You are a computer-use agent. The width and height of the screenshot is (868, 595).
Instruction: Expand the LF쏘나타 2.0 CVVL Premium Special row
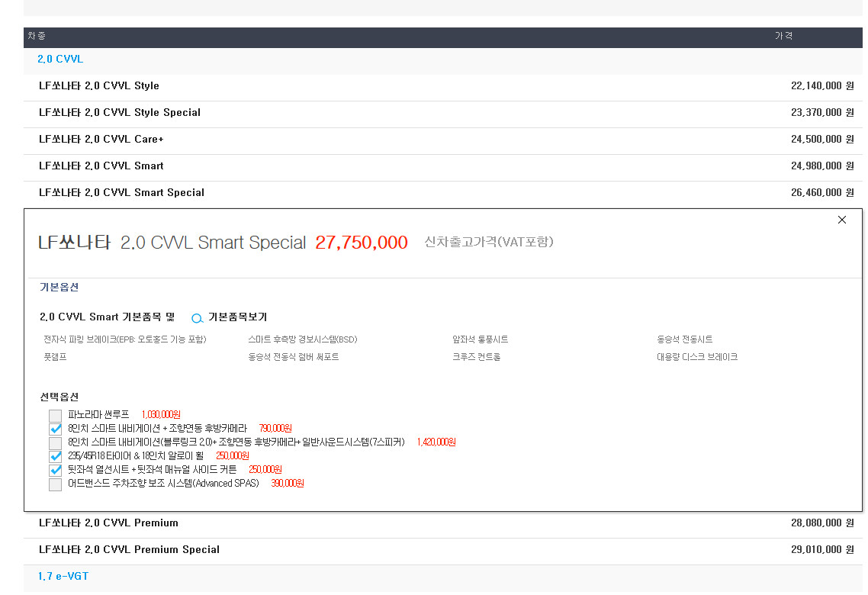click(x=443, y=550)
